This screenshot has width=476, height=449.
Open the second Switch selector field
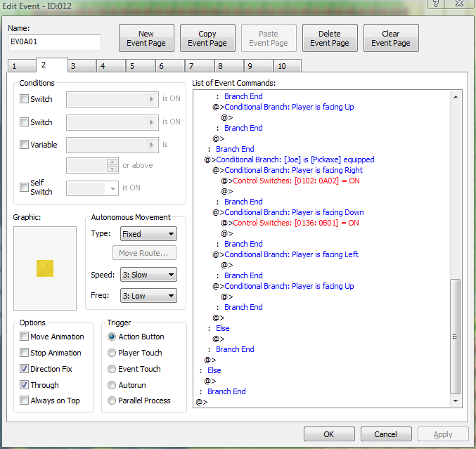click(x=112, y=122)
